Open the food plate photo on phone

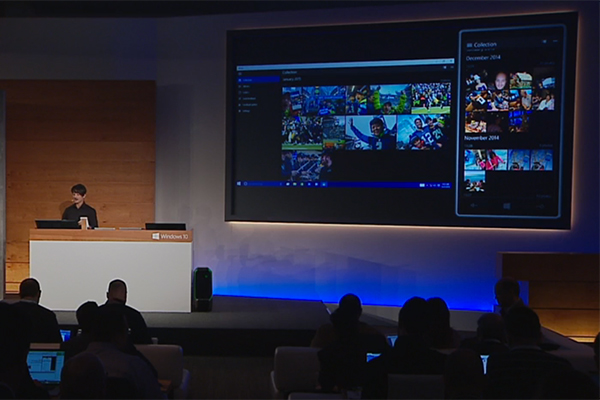click(x=475, y=122)
